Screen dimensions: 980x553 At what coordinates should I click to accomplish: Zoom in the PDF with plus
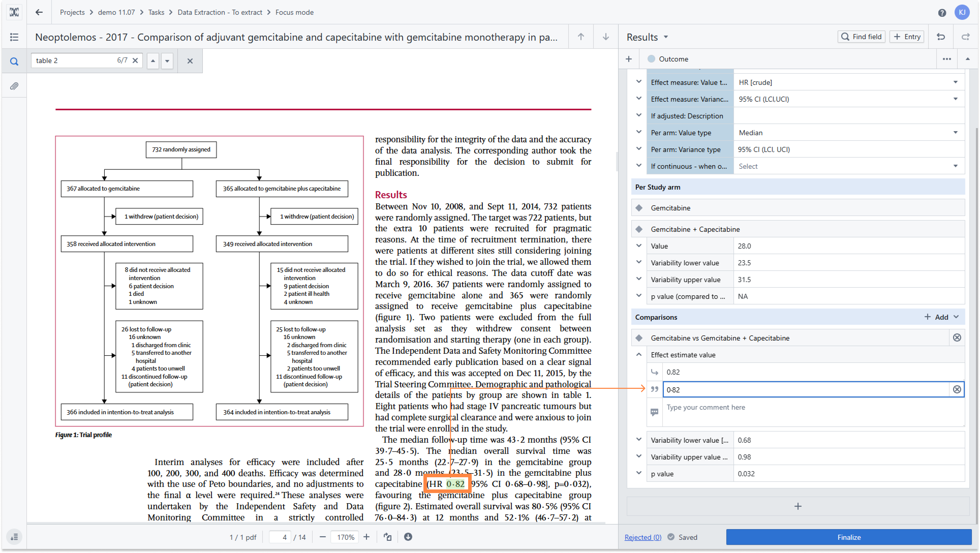pyautogui.click(x=366, y=537)
